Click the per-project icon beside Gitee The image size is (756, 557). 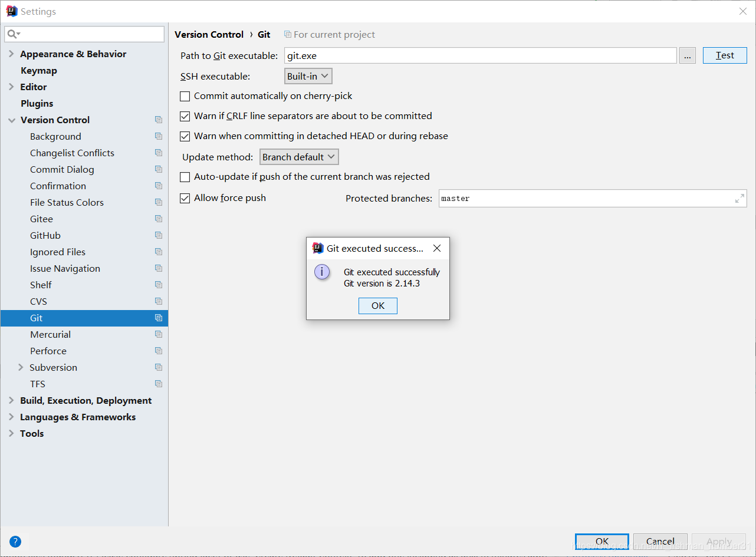coord(159,219)
